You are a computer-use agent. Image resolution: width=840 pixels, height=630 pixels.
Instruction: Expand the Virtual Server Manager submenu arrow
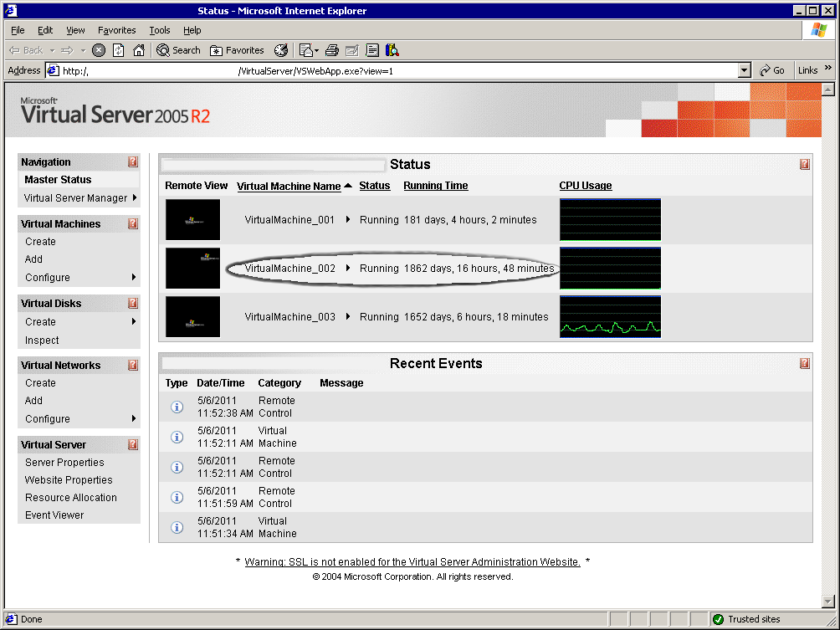134,198
